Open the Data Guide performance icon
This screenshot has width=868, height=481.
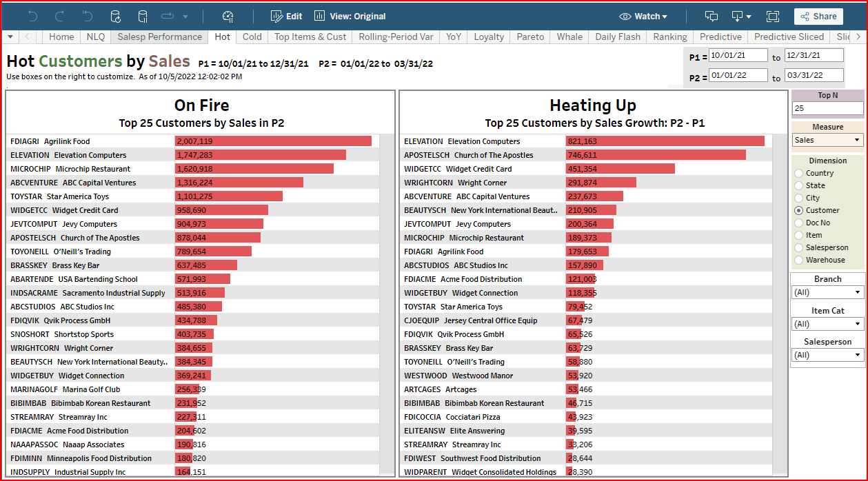coord(228,17)
